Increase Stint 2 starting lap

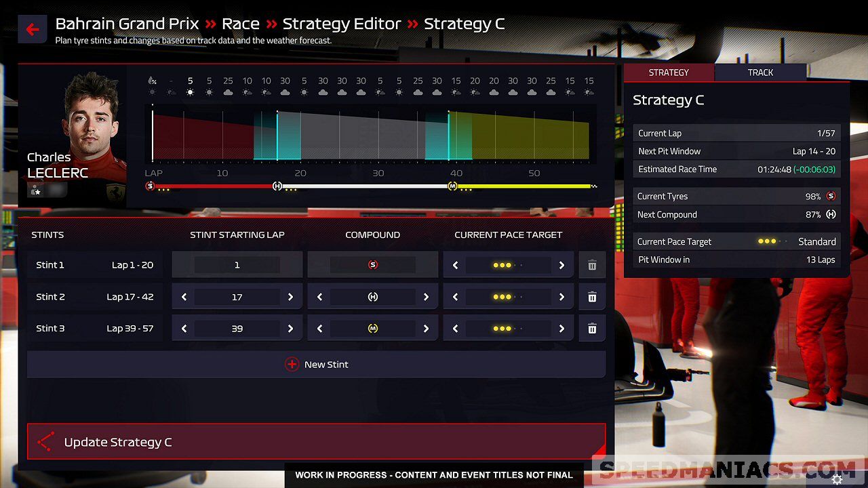[x=290, y=297]
